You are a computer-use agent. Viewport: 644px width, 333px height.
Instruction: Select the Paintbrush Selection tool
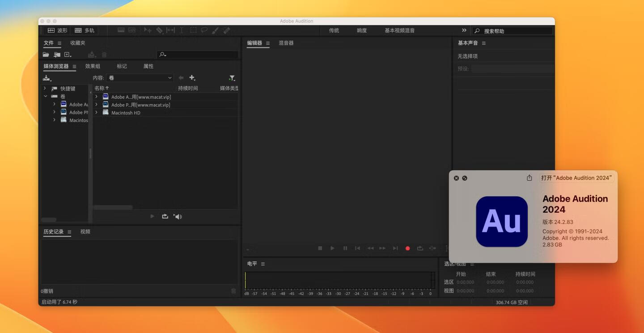point(215,30)
